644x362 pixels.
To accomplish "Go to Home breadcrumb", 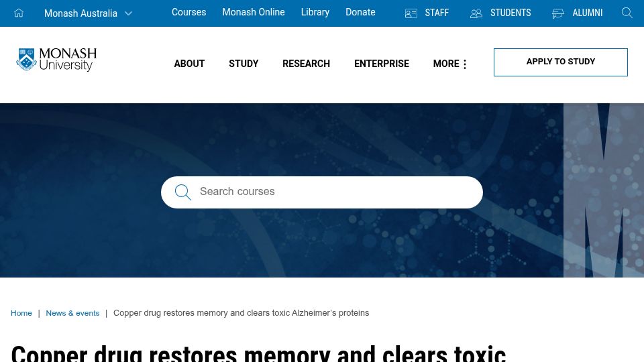I will tap(21, 313).
